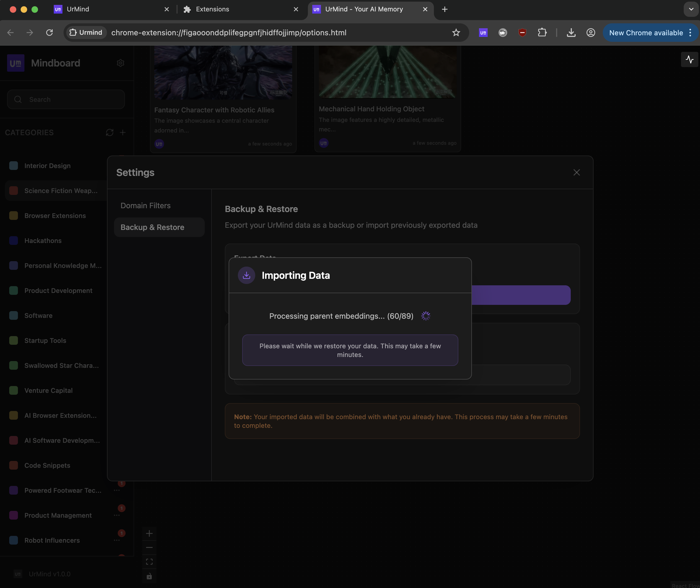
Task: Switch to the Extensions browser tab
Action: tap(212, 9)
